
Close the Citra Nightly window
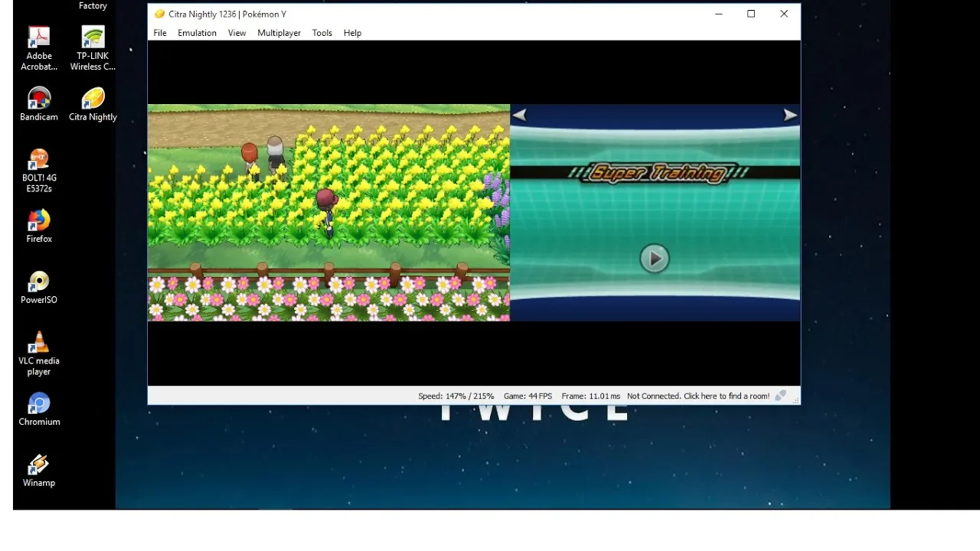[784, 14]
